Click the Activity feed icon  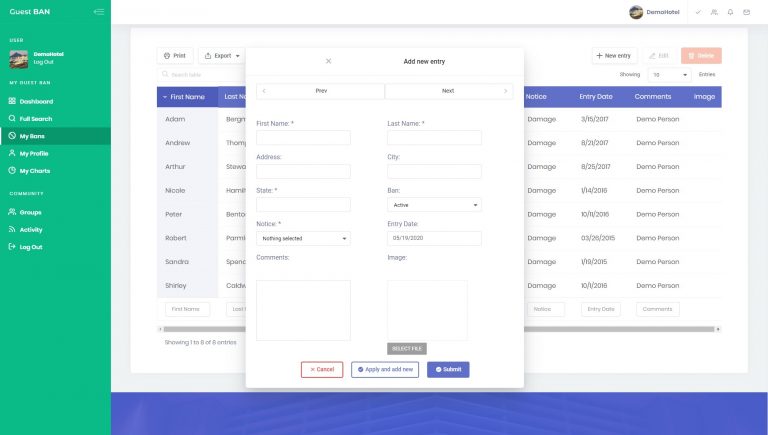pyautogui.click(x=12, y=229)
